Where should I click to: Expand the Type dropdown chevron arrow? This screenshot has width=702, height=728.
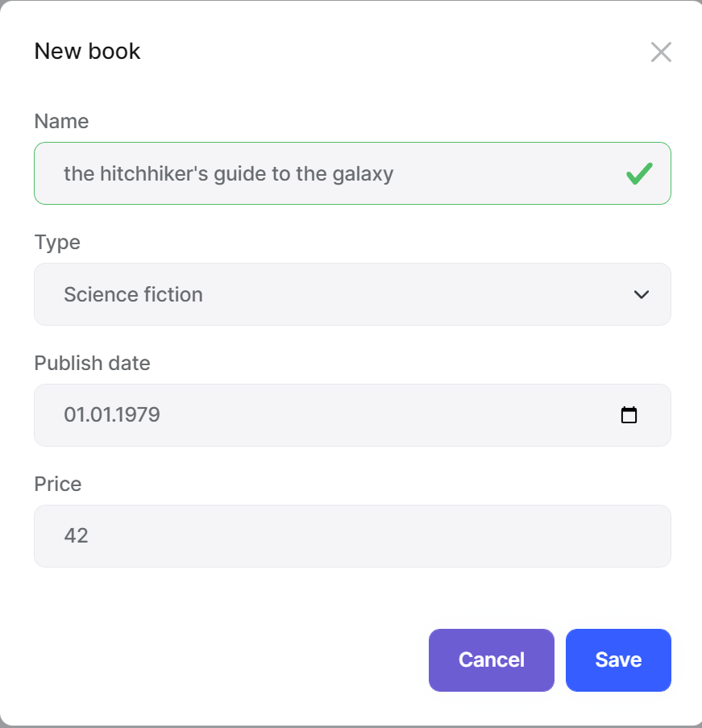click(641, 294)
